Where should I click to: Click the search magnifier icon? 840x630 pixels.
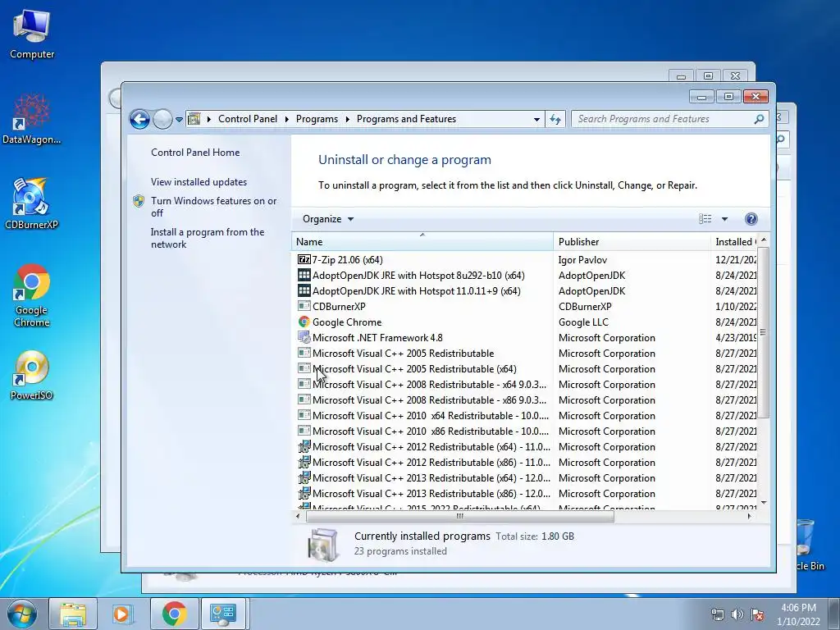[759, 119]
